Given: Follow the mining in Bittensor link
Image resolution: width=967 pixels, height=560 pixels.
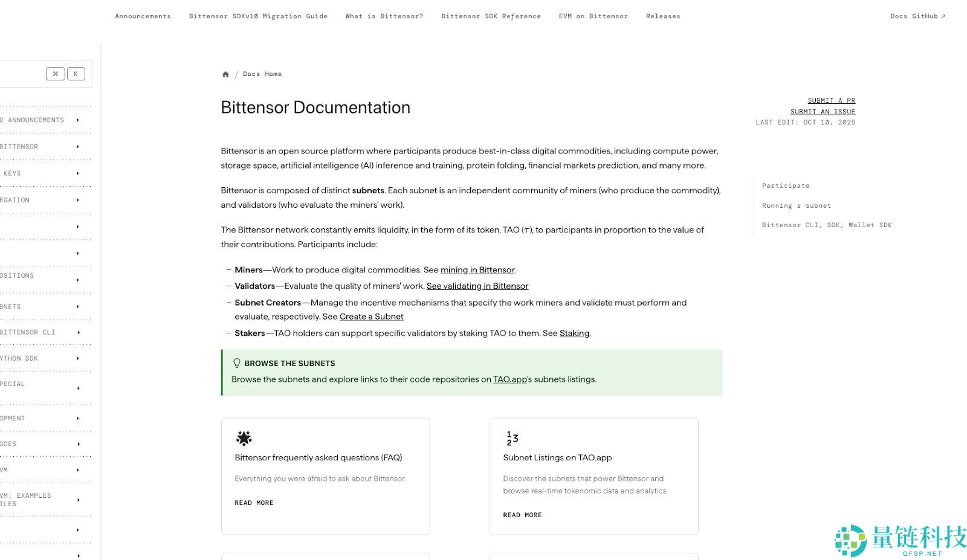Looking at the screenshot, I should (477, 270).
